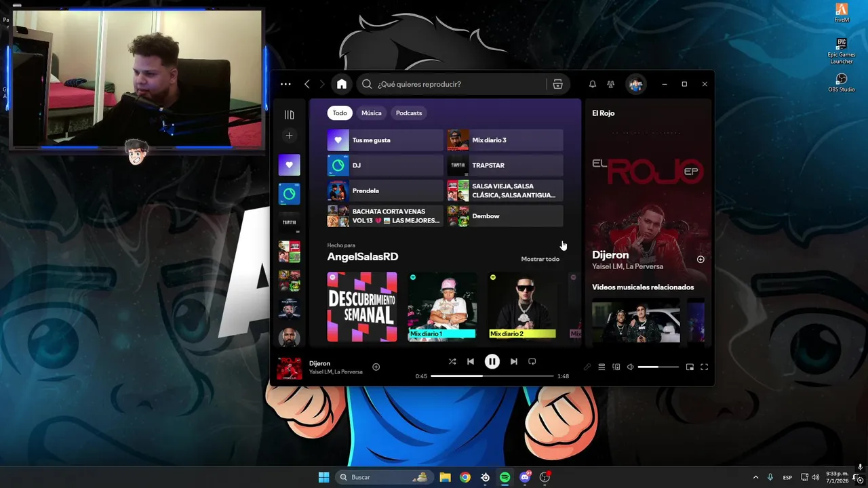Open the Prendela shortcut tile
The width and height of the screenshot is (868, 488).
[385, 190]
